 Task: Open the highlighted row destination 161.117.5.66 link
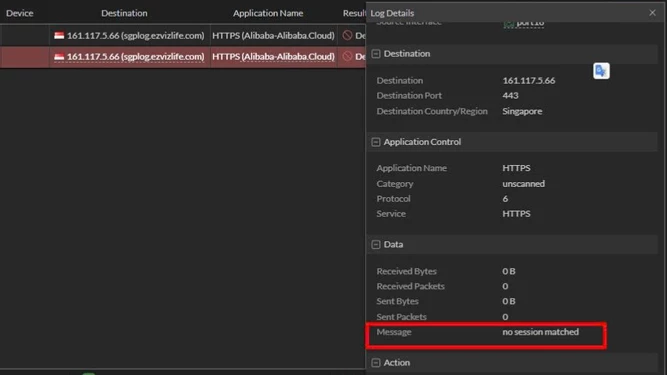135,57
